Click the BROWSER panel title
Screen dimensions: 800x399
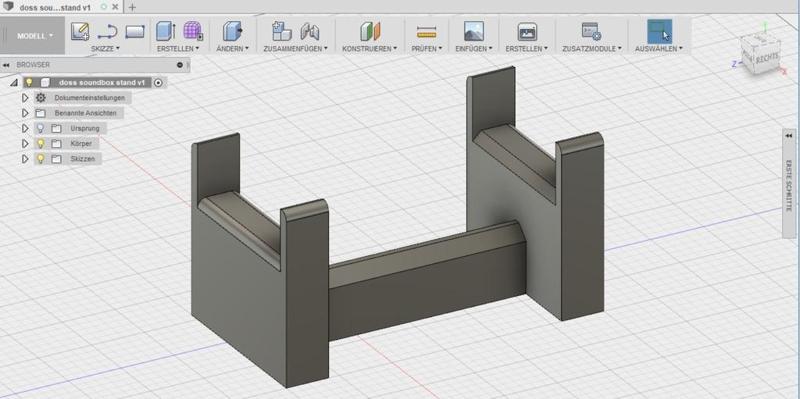[x=33, y=65]
